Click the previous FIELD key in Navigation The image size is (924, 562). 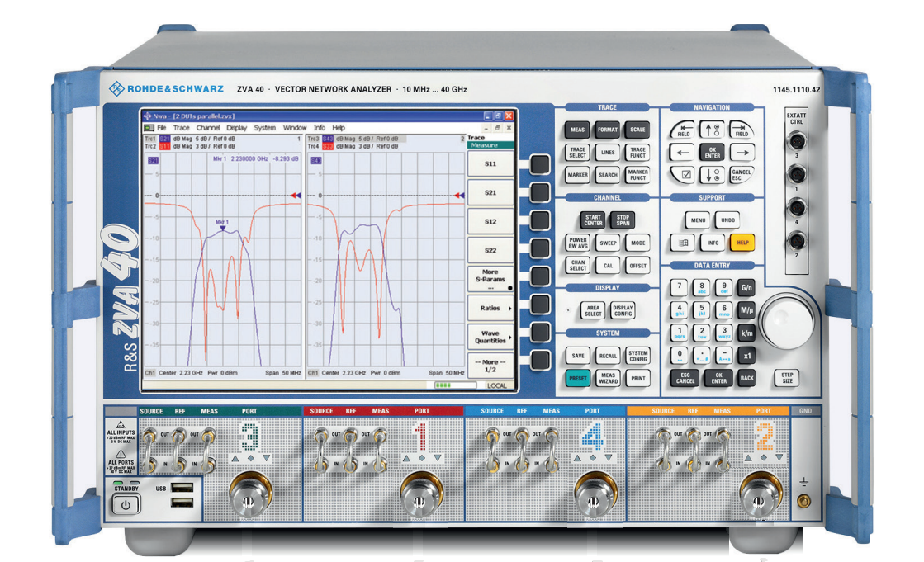[683, 130]
